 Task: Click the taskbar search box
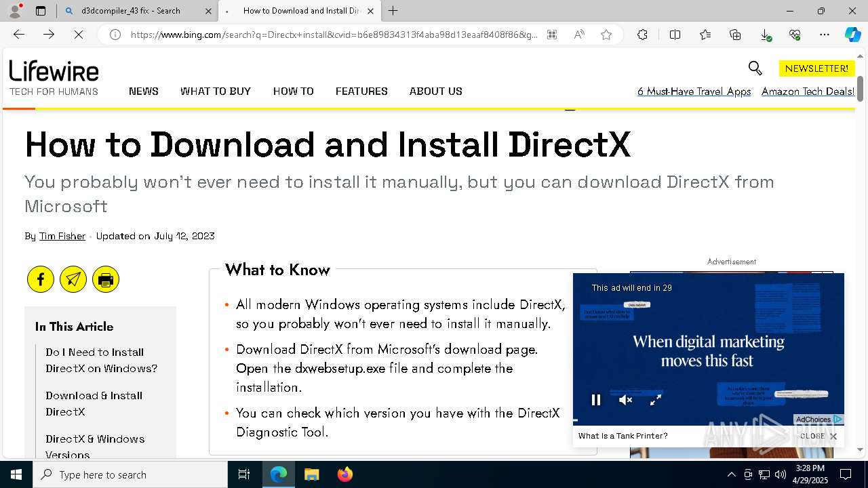pyautogui.click(x=130, y=474)
